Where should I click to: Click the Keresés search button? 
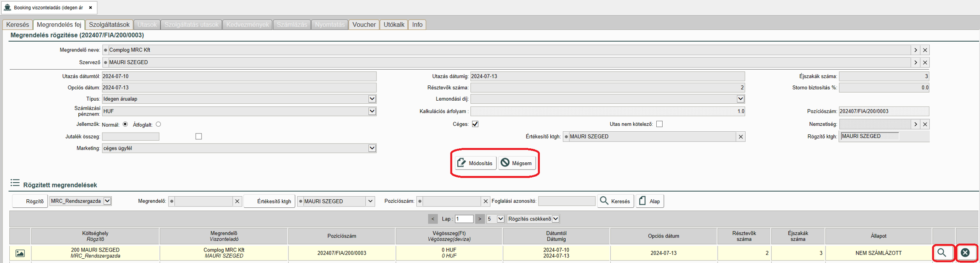point(615,201)
